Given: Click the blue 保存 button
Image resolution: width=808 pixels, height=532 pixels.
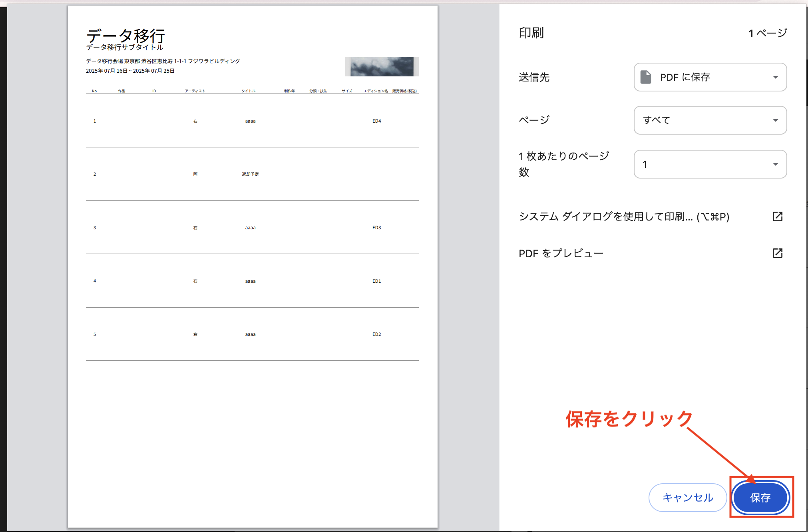Looking at the screenshot, I should pos(760,497).
